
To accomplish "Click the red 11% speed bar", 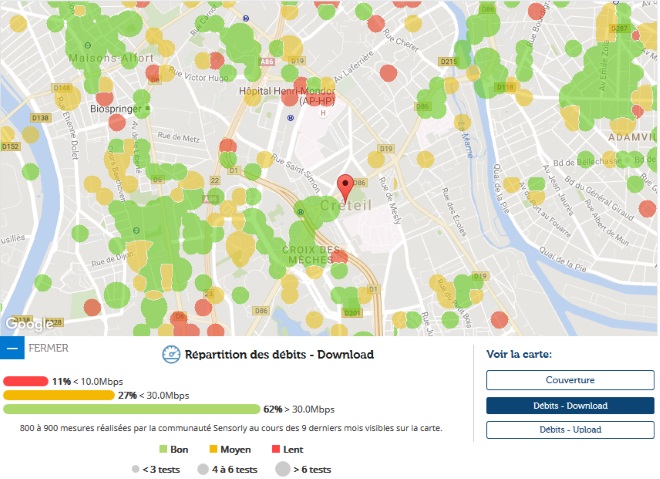I will (x=25, y=381).
